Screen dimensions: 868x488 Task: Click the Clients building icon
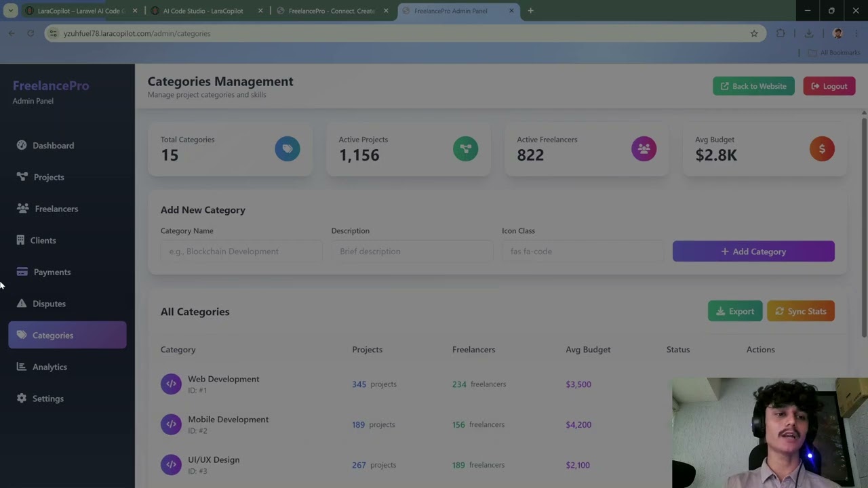pyautogui.click(x=20, y=240)
